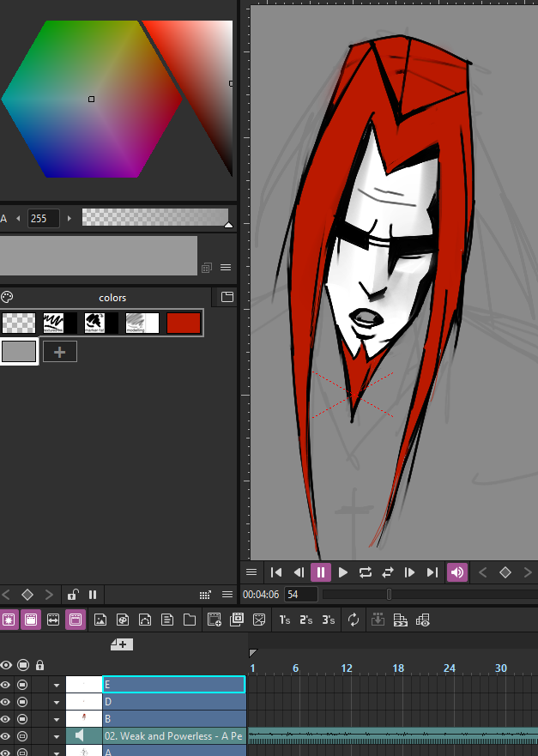Step forward one frame

tap(410, 572)
